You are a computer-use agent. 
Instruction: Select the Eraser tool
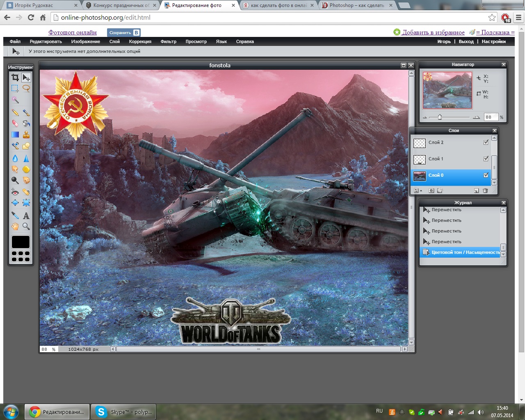(x=15, y=123)
